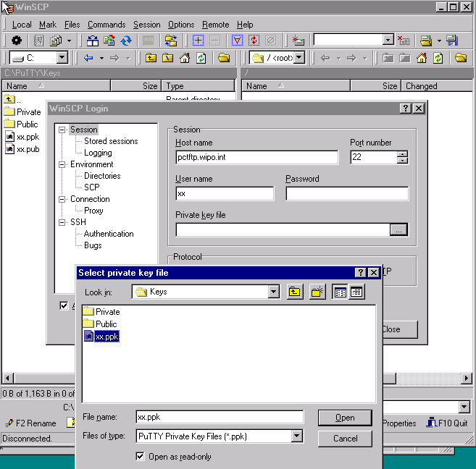
Task: Increase port number with the up spinner
Action: point(403,153)
